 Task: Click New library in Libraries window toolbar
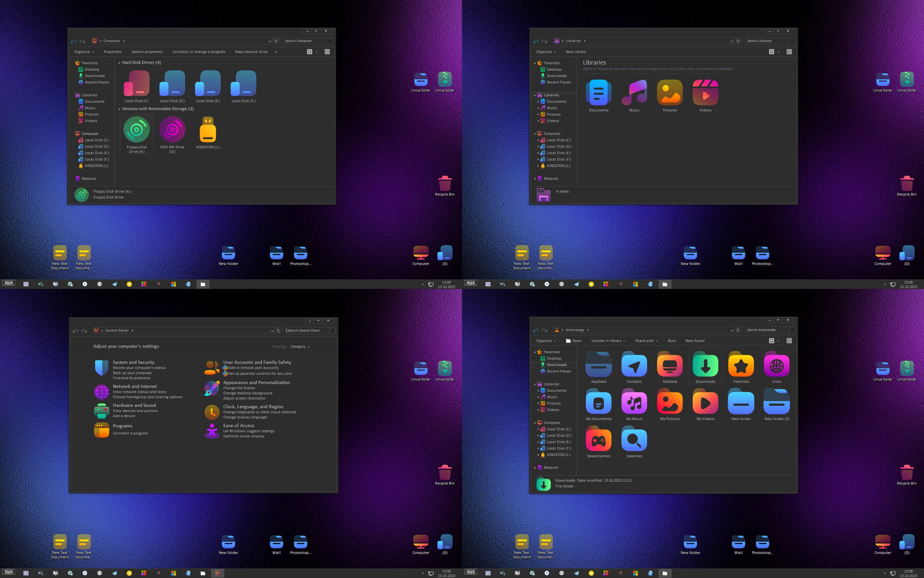point(575,52)
